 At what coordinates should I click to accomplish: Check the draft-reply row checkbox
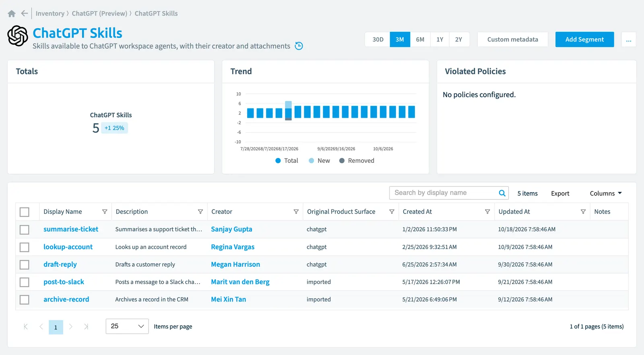click(x=25, y=265)
